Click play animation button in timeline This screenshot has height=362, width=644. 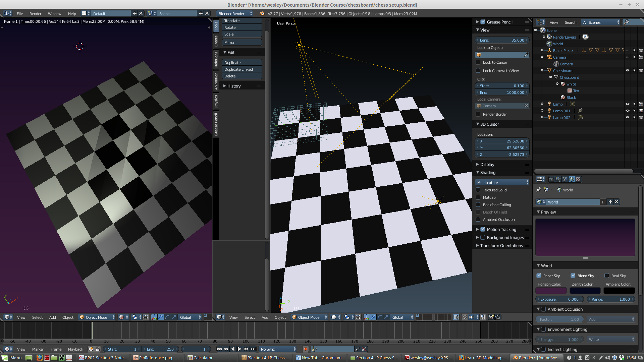(x=239, y=349)
